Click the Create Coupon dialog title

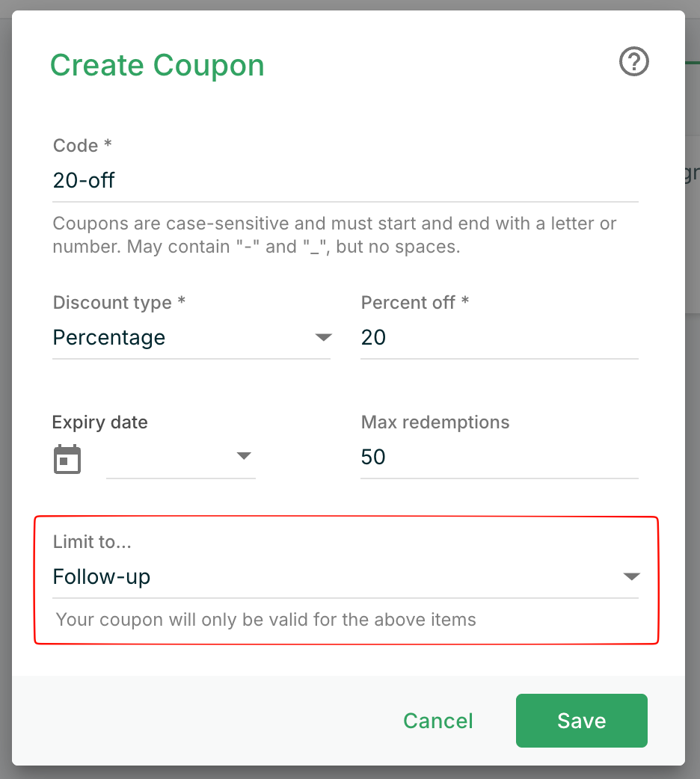point(157,65)
